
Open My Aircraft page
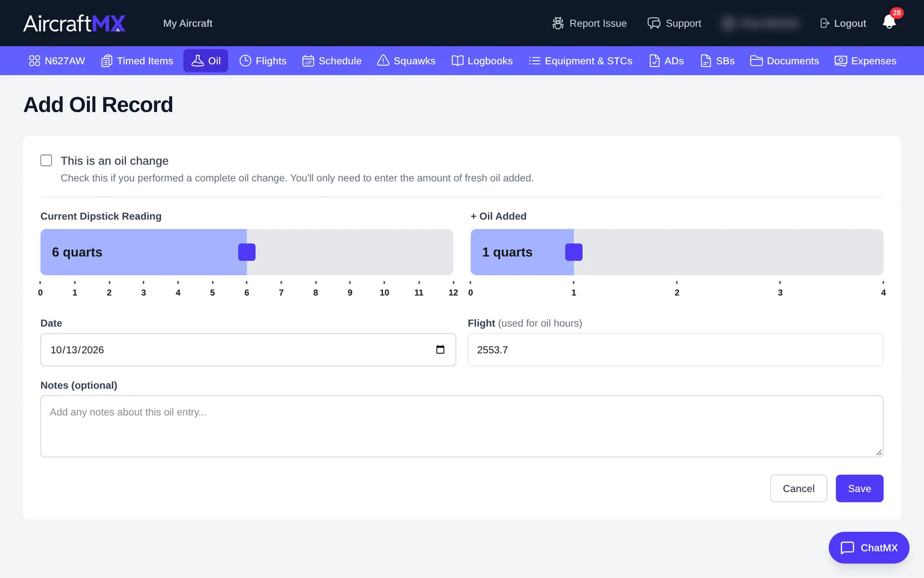[188, 23]
